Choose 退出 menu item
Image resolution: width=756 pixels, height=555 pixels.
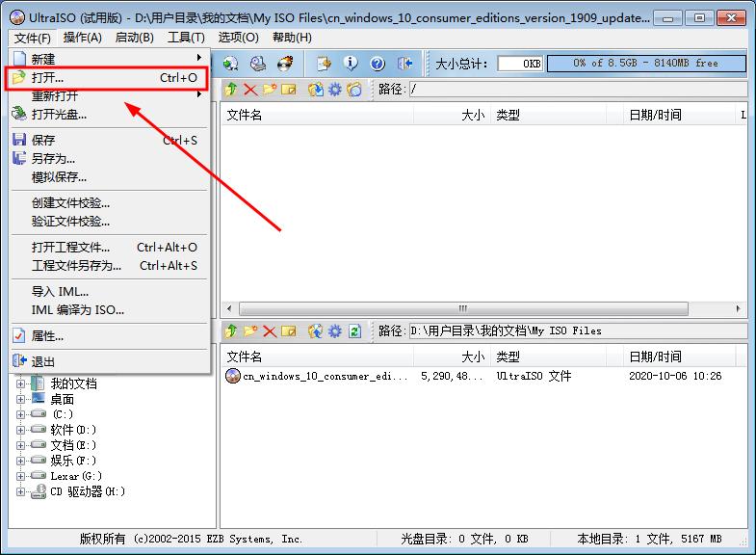click(x=110, y=362)
